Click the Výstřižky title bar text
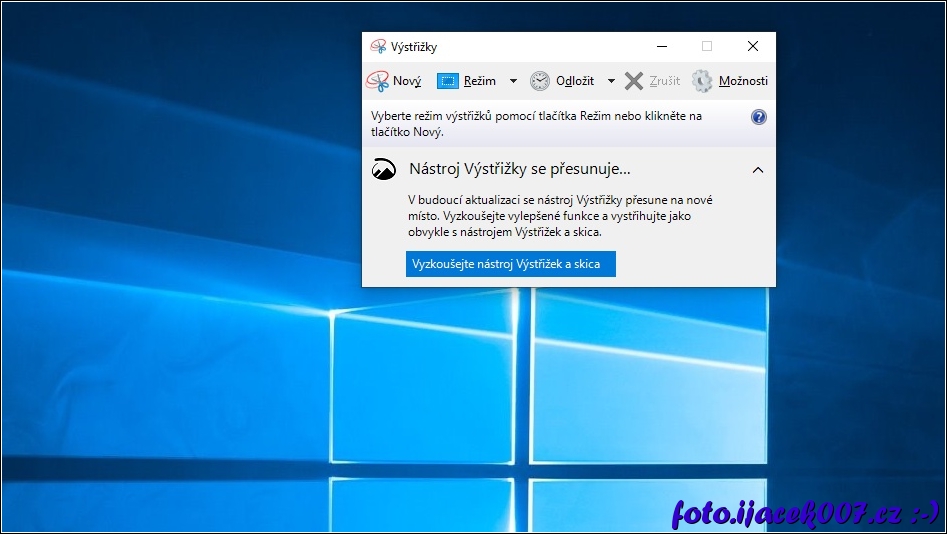This screenshot has height=534, width=947. pyautogui.click(x=414, y=47)
